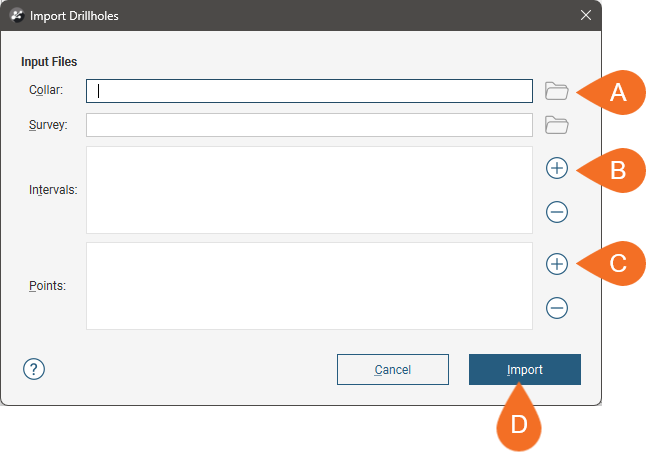This screenshot has height=452, width=647.
Task: Select the Points file list box
Action: [309, 286]
